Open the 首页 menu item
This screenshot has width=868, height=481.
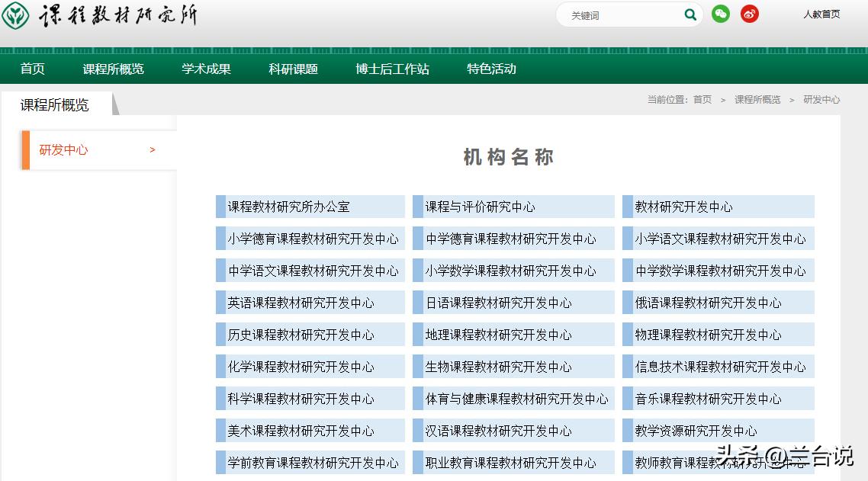(x=31, y=68)
